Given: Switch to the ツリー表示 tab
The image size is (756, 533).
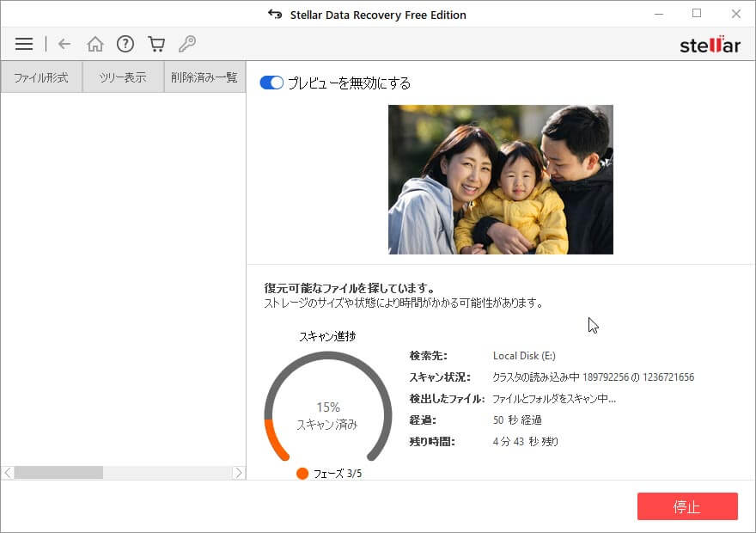Looking at the screenshot, I should pos(123,77).
